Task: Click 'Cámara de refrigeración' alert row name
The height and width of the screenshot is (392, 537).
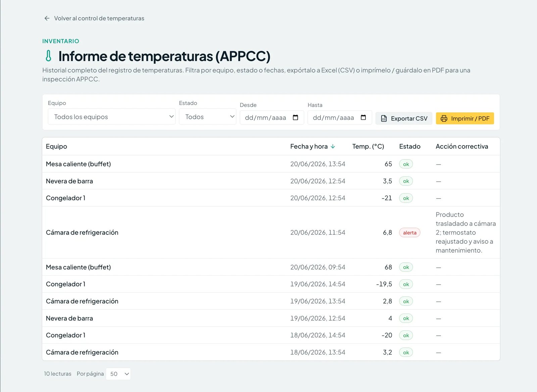Action: (82, 232)
